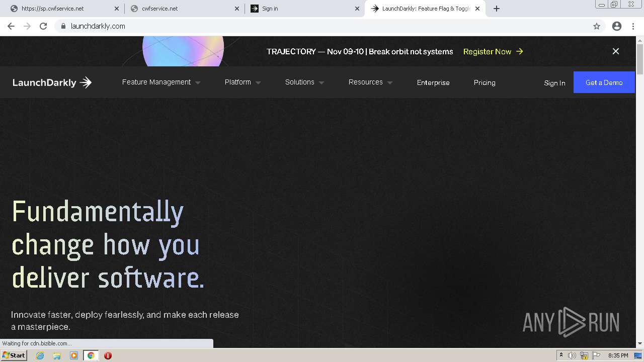This screenshot has width=644, height=362.
Task: Click the address bar URL
Action: 98,26
